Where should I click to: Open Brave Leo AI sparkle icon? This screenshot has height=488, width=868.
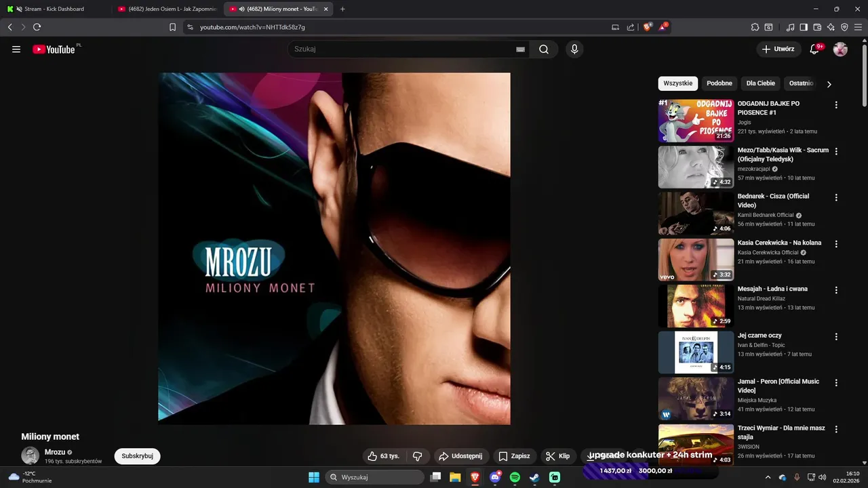coord(831,27)
